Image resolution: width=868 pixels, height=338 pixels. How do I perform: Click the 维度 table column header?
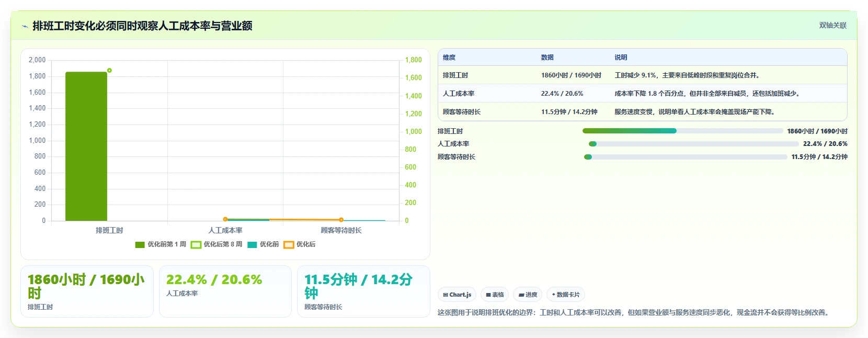pos(449,58)
